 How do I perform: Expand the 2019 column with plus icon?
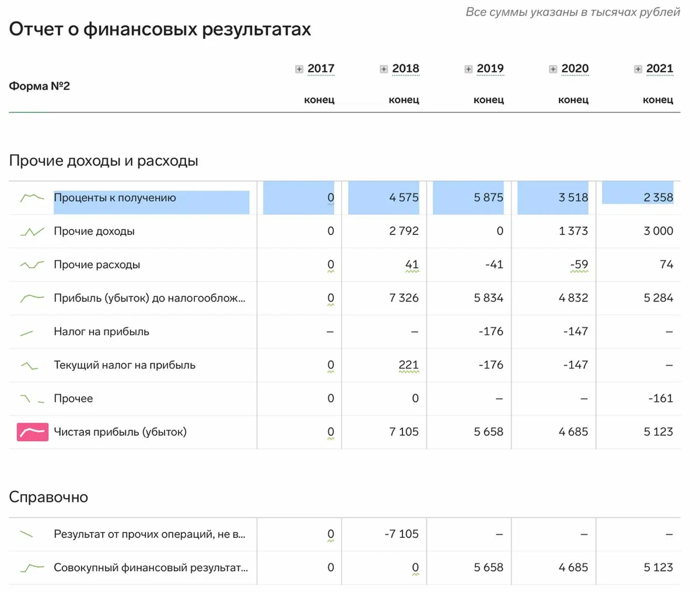pos(468,69)
